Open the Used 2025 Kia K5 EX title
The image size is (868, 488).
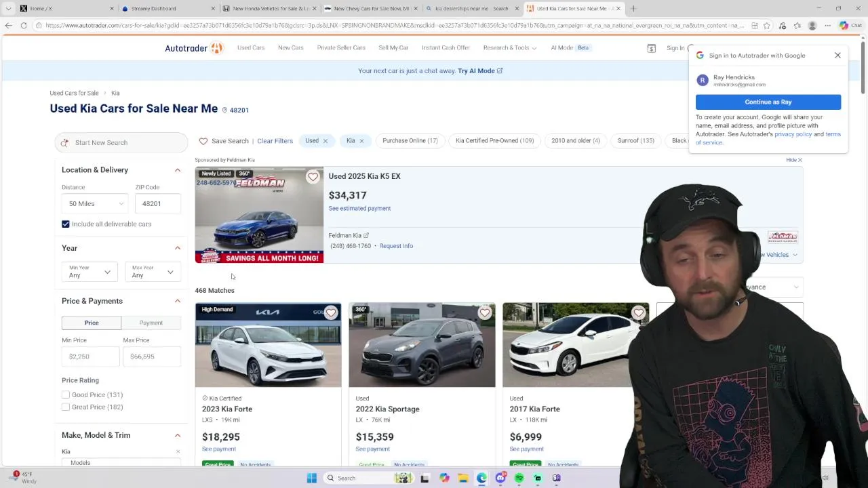tap(364, 176)
